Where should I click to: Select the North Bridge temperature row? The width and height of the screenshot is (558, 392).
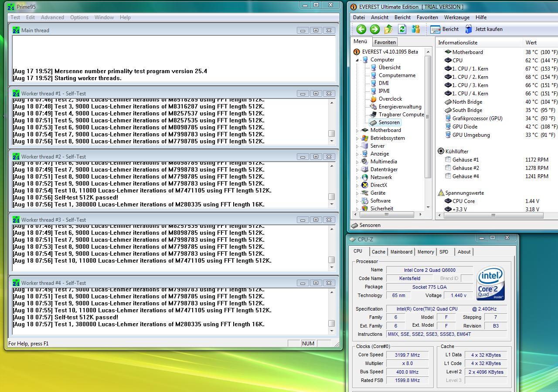click(497, 102)
